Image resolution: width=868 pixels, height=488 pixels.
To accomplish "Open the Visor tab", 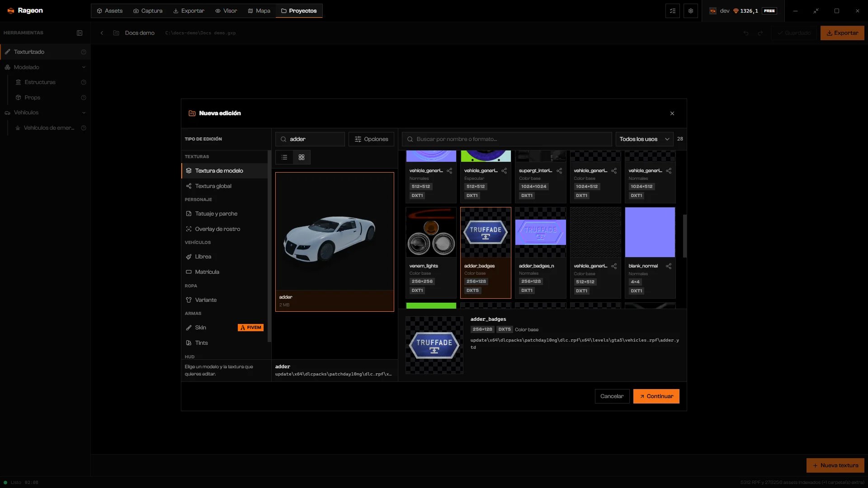I will tap(226, 11).
